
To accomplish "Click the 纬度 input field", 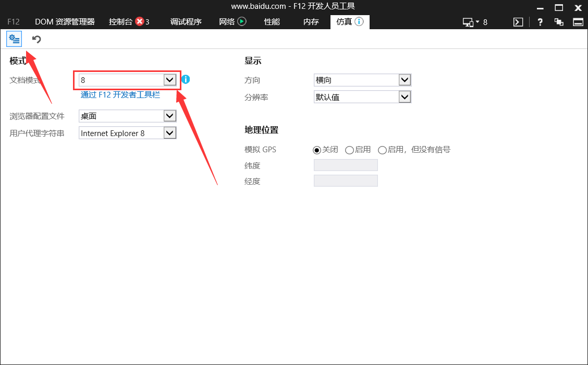I will 346,165.
